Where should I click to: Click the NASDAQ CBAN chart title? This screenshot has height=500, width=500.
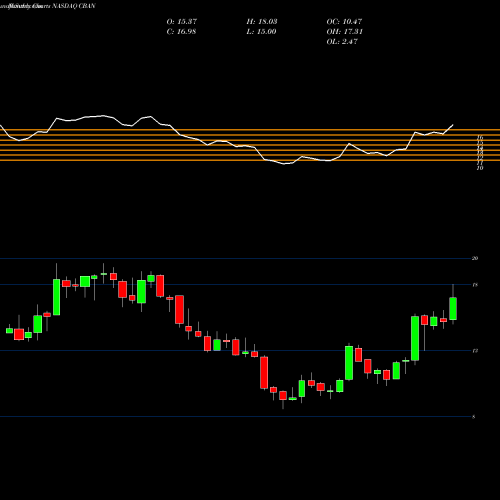tap(74, 6)
